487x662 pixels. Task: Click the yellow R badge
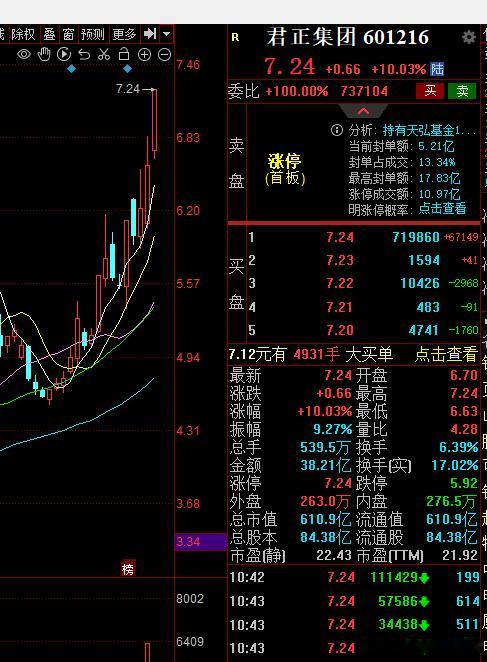[235, 38]
